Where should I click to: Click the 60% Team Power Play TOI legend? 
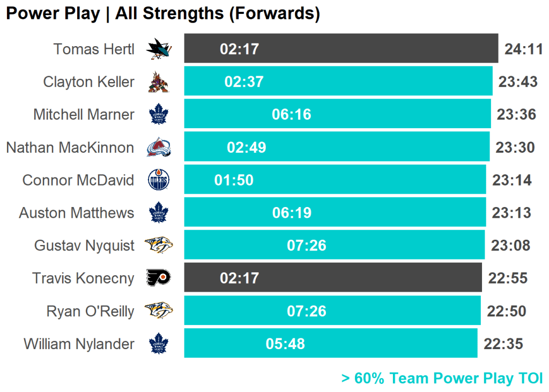[442, 378]
